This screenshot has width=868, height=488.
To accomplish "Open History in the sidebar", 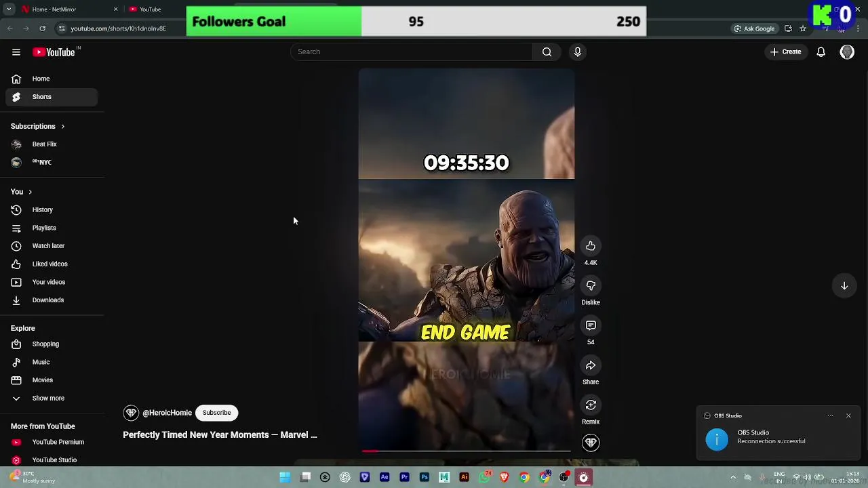I will click(x=52, y=210).
